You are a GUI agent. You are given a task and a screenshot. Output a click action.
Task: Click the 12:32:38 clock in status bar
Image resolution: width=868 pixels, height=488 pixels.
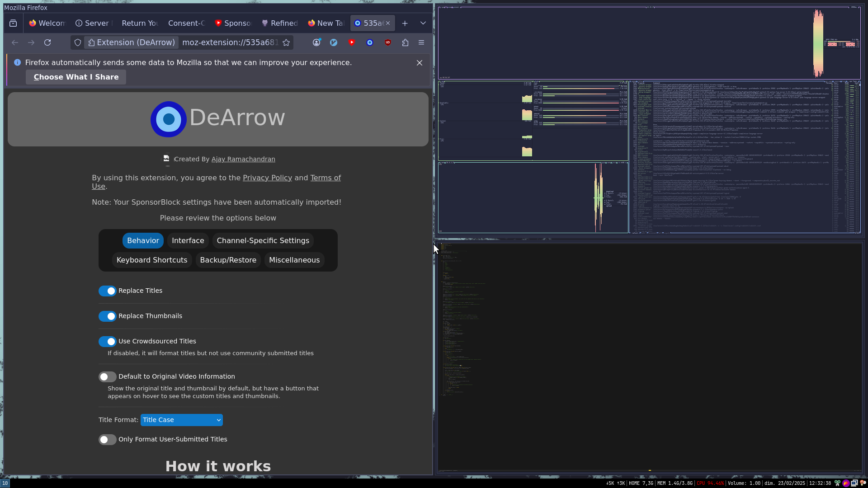pos(820,483)
